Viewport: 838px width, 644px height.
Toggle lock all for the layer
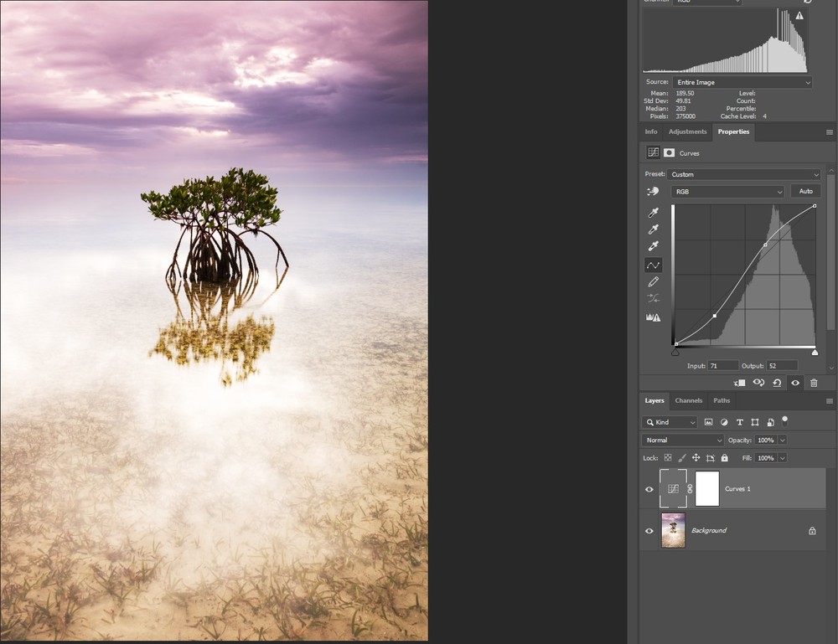point(725,457)
